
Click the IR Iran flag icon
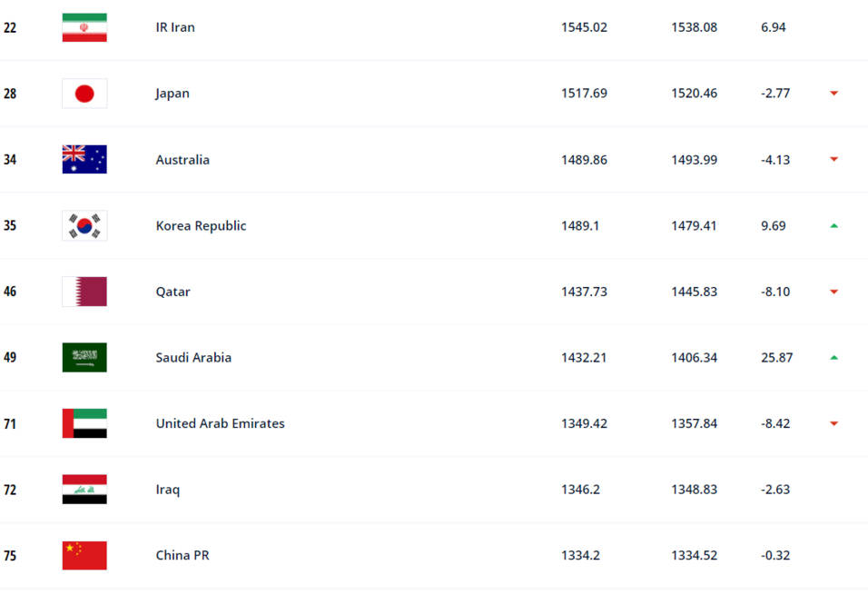(84, 27)
